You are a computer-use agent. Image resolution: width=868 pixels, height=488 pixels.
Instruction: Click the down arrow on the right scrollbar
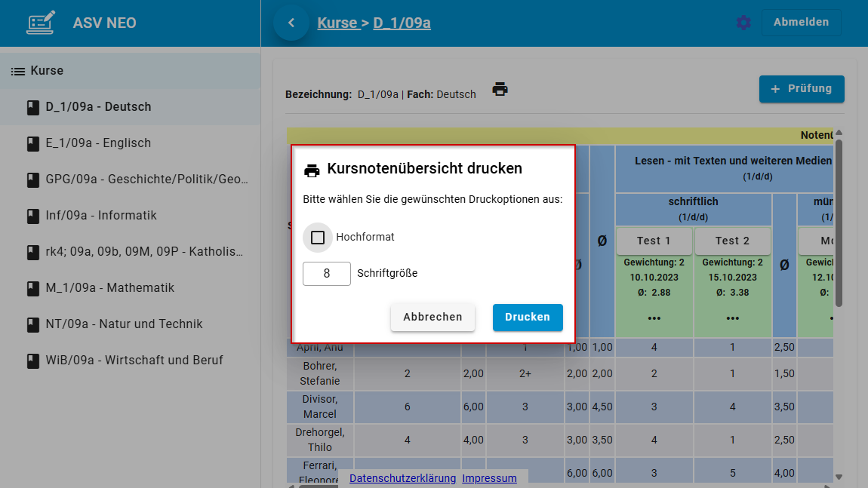click(x=839, y=476)
